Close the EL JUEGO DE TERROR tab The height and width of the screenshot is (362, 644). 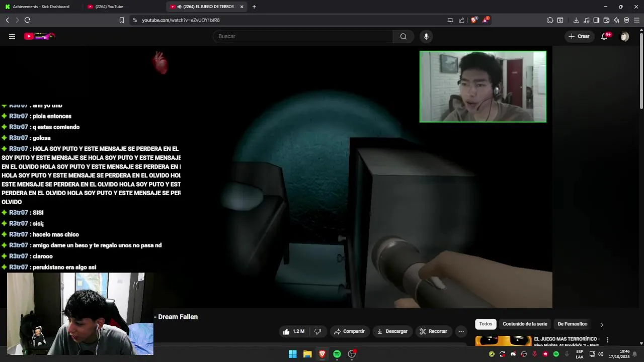pyautogui.click(x=242, y=7)
